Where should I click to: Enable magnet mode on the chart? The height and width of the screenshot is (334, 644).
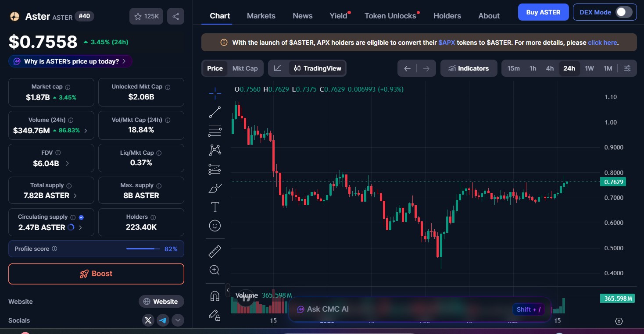click(215, 295)
